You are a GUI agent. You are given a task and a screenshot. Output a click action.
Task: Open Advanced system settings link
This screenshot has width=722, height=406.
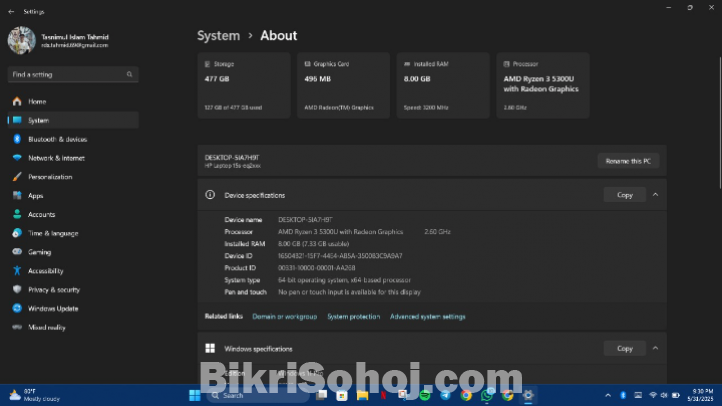(427, 317)
